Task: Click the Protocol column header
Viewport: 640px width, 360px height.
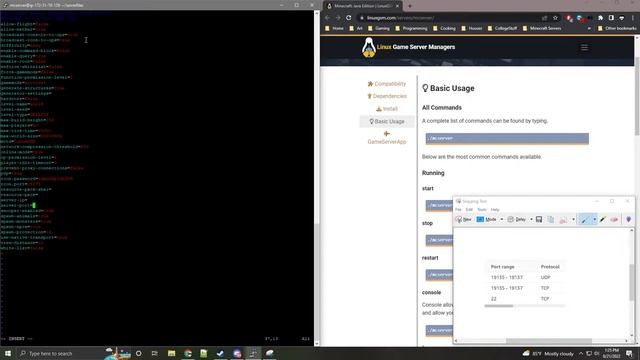Action: [x=550, y=267]
